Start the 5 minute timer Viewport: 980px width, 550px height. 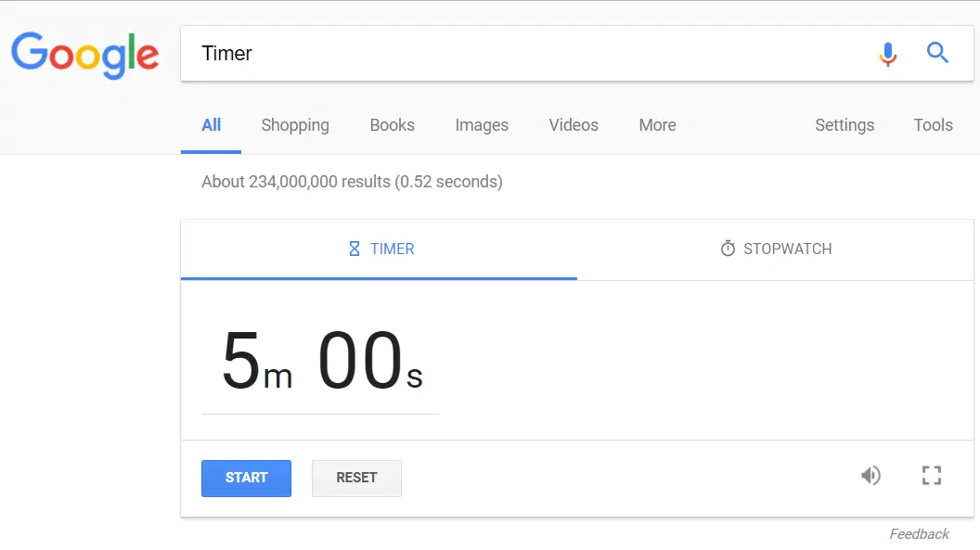(x=246, y=479)
